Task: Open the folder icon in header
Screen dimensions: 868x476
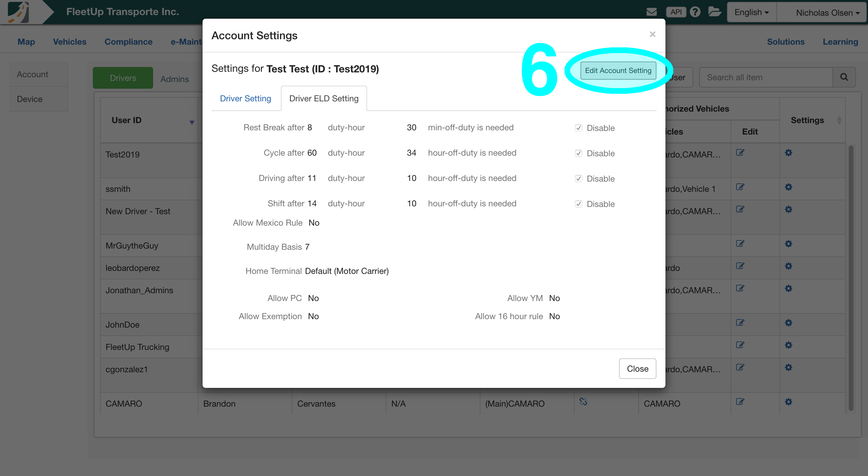Action: click(714, 12)
